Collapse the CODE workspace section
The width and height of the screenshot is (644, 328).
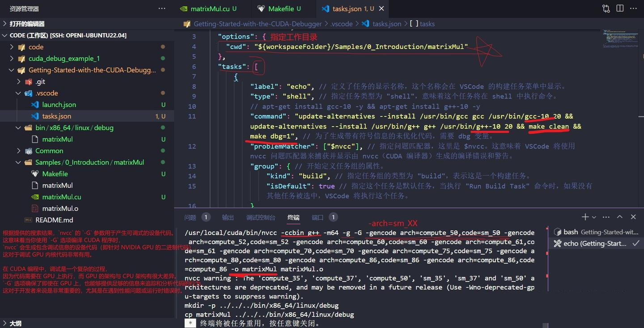pos(87,35)
